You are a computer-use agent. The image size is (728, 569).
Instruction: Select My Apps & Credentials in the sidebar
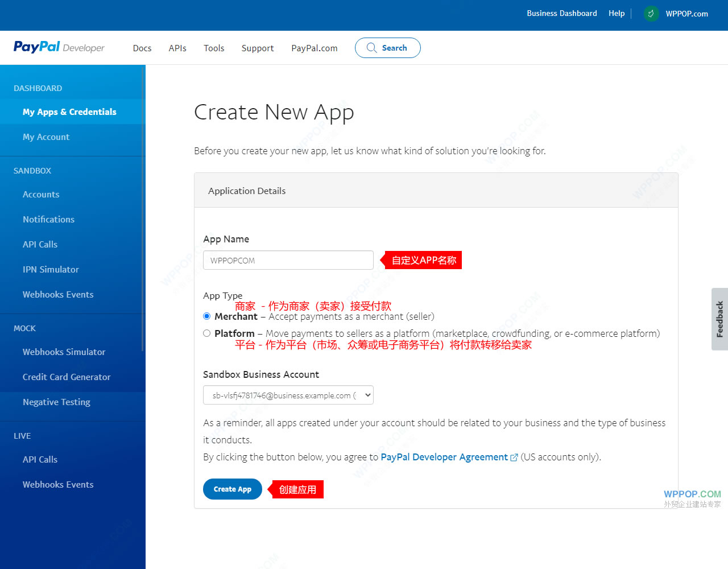point(73,112)
